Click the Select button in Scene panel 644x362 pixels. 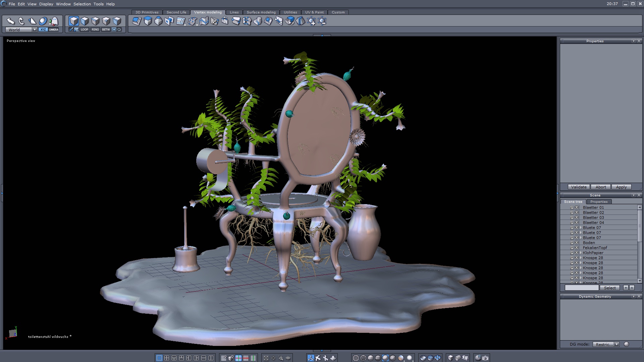point(610,288)
